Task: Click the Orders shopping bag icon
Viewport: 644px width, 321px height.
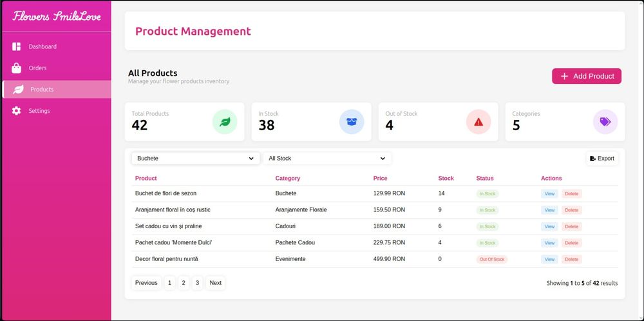Action: (x=17, y=68)
